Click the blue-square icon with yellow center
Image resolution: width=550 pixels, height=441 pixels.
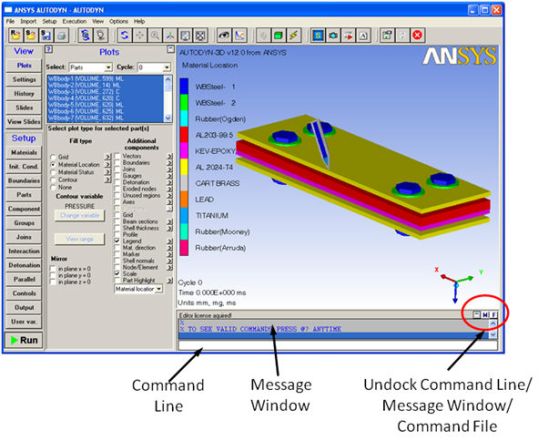[x=318, y=35]
